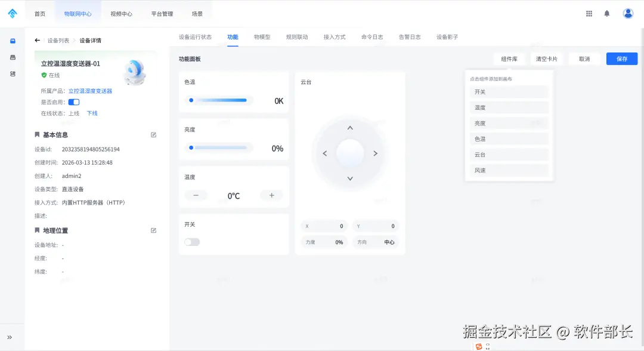
Task: Toggle the switch inside the 开关 card
Action: pos(193,242)
